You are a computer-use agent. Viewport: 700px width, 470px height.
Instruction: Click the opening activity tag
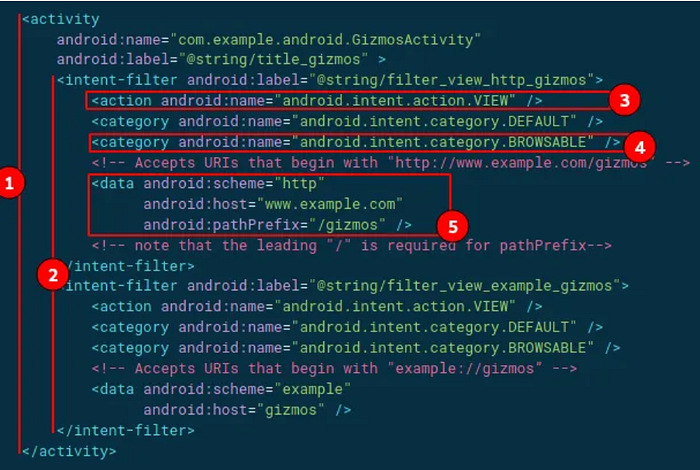click(61, 19)
